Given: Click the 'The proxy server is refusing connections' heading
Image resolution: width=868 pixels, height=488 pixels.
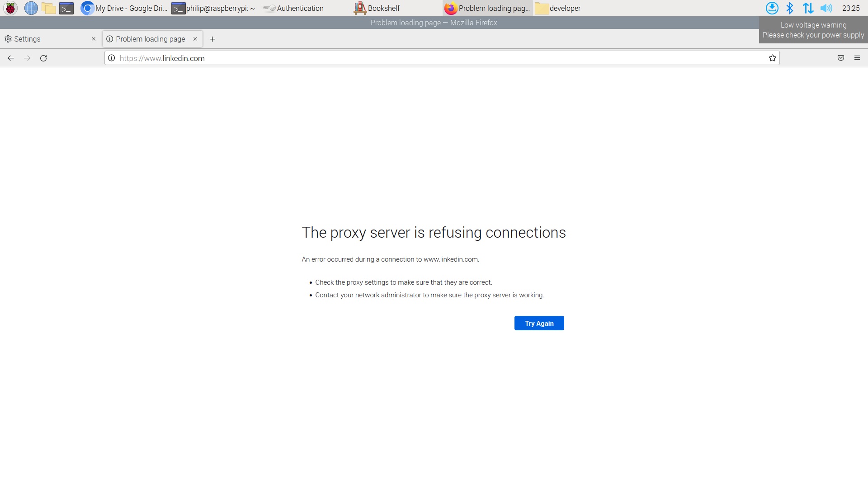Looking at the screenshot, I should coord(434,232).
